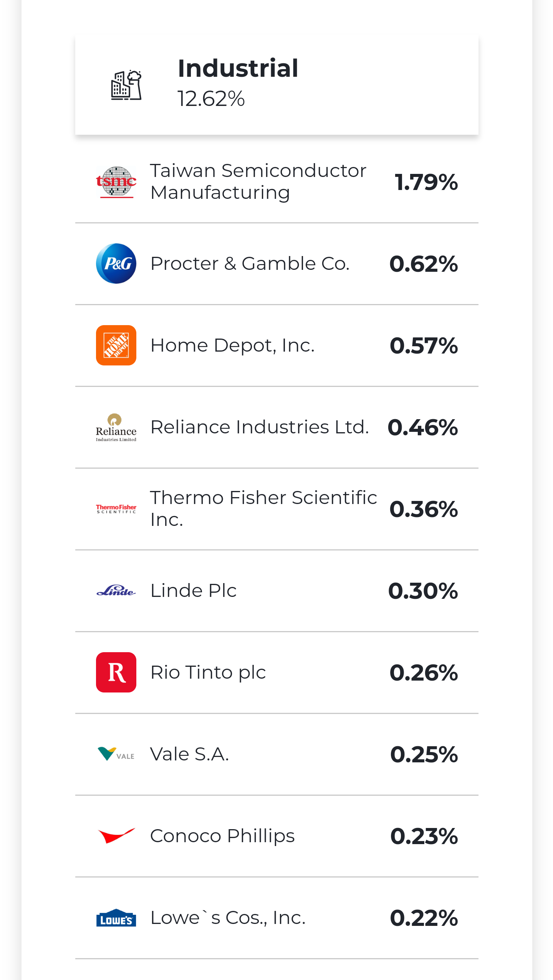The image size is (553, 980).
Task: Open Home Depot, Inc. holding name
Action: (x=232, y=345)
